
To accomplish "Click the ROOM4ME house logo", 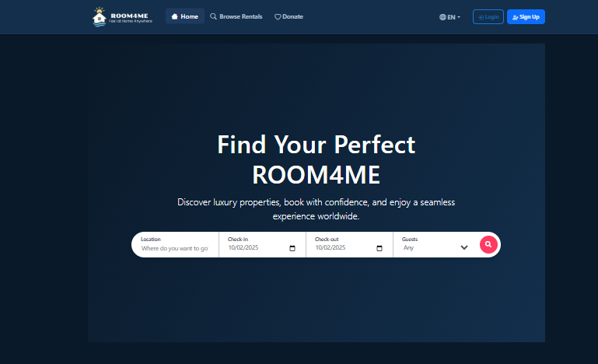I will point(100,16).
